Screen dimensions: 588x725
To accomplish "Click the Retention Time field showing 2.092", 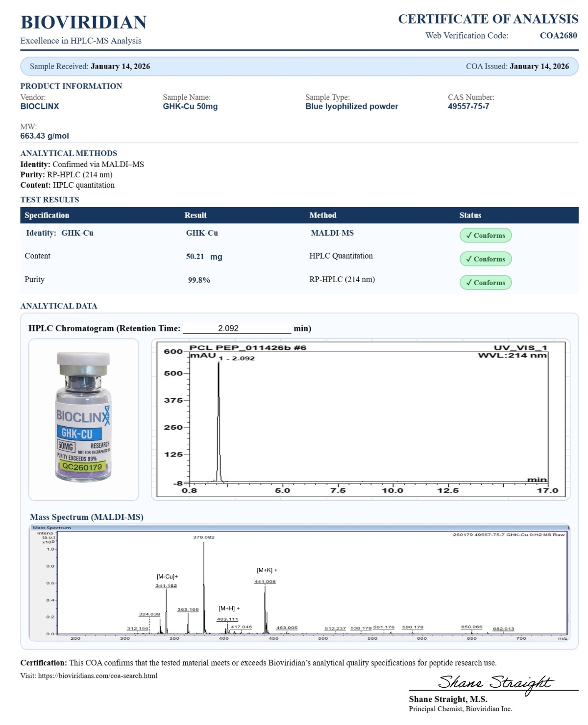I will click(x=237, y=329).
